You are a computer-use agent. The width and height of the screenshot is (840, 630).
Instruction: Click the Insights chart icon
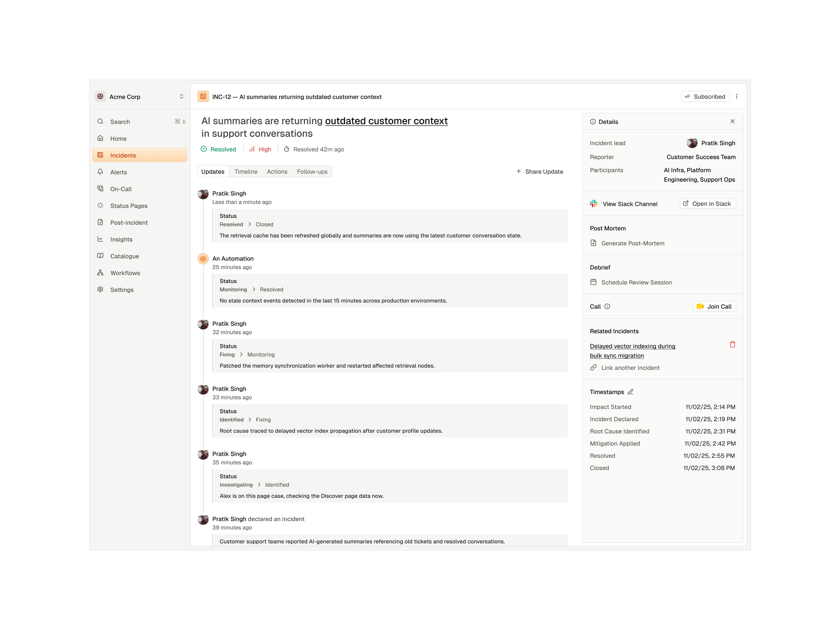pyautogui.click(x=100, y=239)
